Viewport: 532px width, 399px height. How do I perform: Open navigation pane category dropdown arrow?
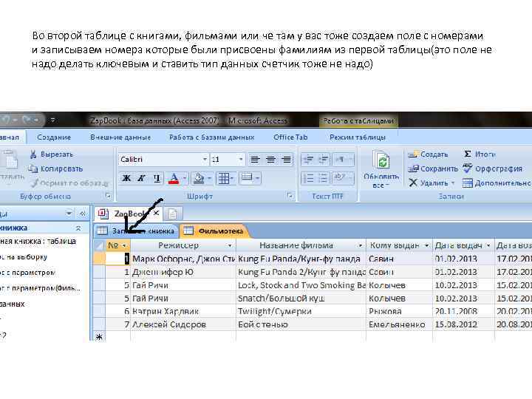(69, 214)
